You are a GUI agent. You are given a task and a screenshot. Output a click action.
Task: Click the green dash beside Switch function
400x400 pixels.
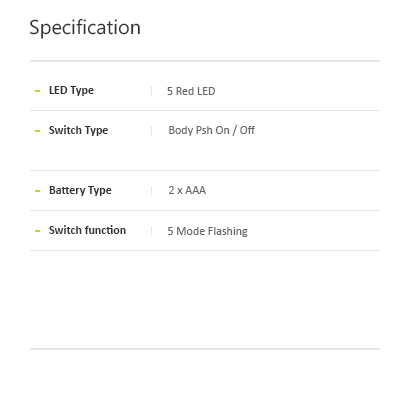coord(38,231)
